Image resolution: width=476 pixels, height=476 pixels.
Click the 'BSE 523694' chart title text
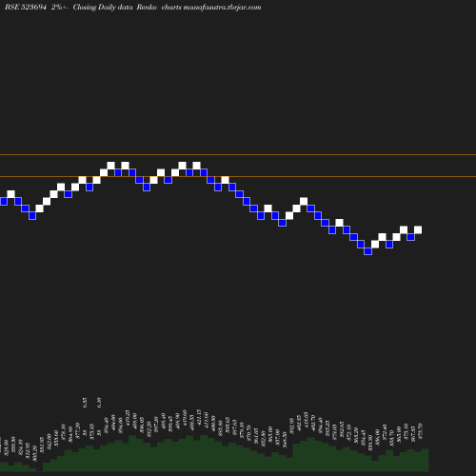26,7
